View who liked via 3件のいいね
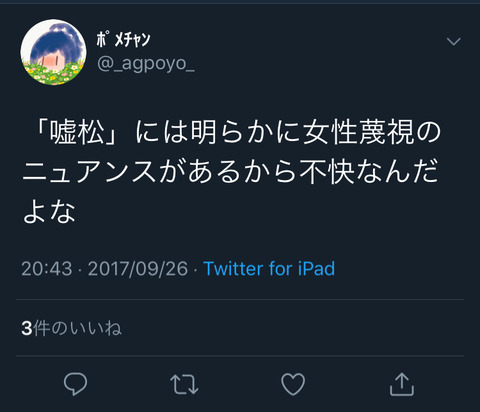 [72, 328]
